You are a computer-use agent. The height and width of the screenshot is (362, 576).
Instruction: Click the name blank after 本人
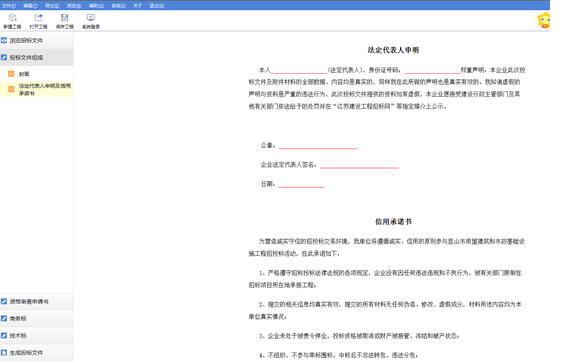299,70
